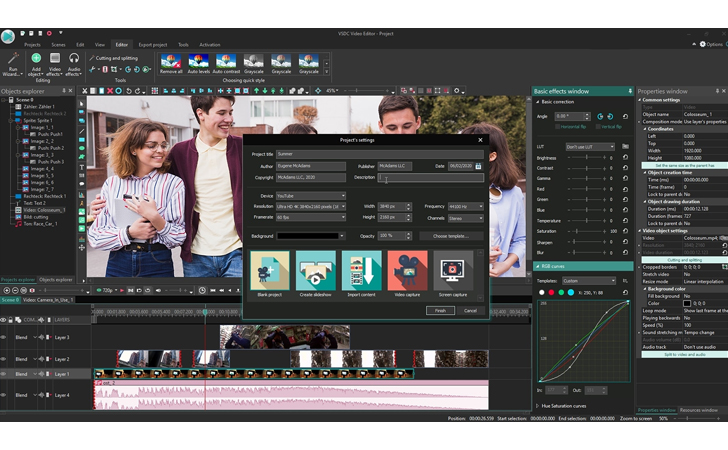Open the date picker calendar icon
This screenshot has height=450, width=728.
click(478, 166)
